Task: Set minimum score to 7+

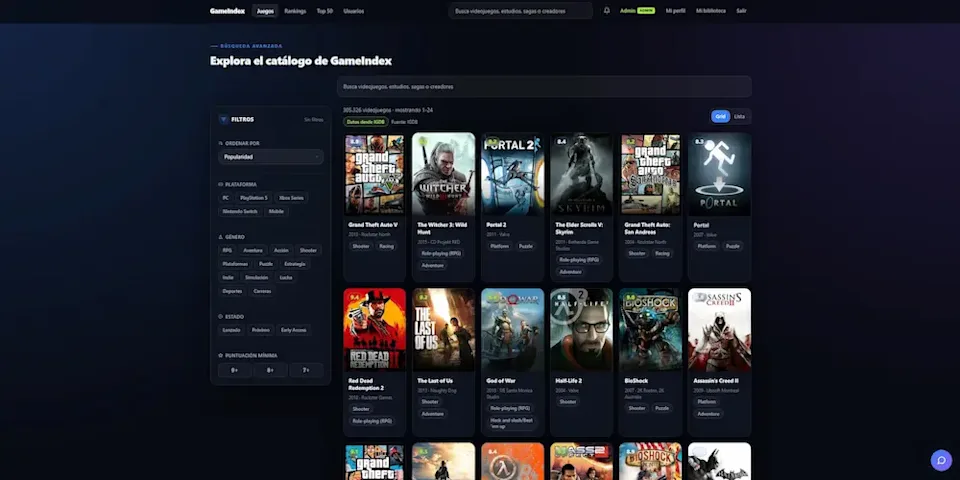Action: [306, 370]
